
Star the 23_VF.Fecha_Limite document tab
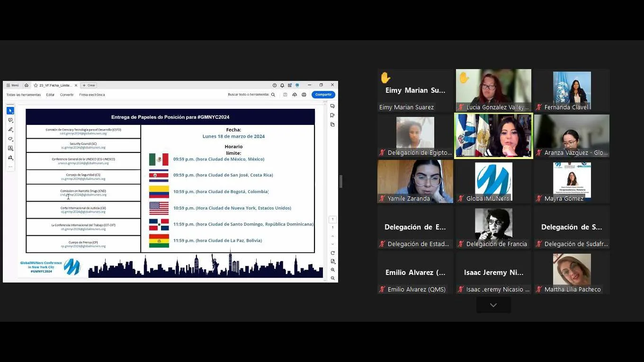[36, 86]
